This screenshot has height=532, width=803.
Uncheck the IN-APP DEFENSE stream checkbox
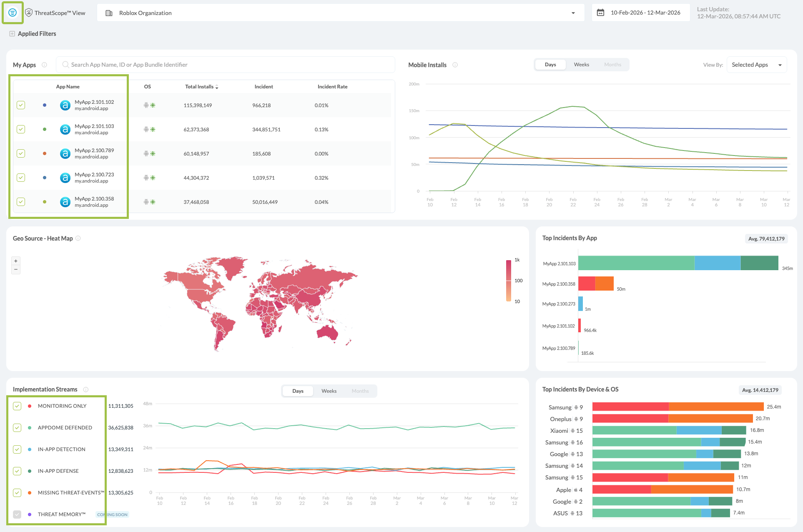(x=17, y=471)
